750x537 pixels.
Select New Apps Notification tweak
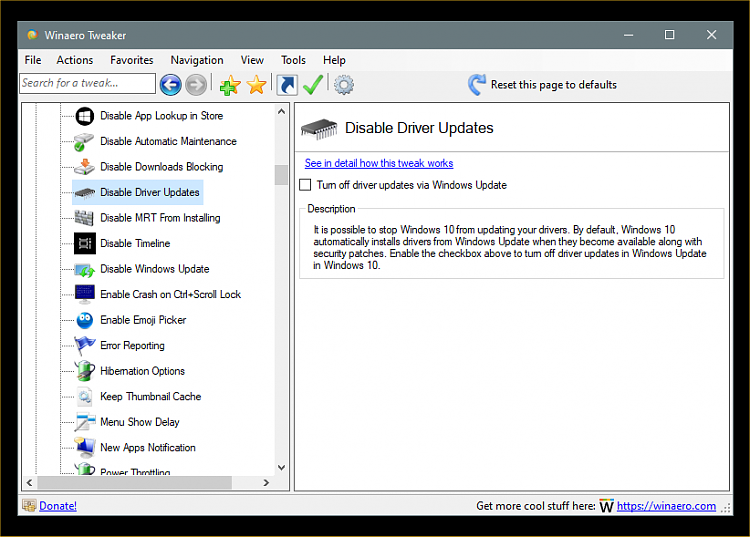pos(148,448)
